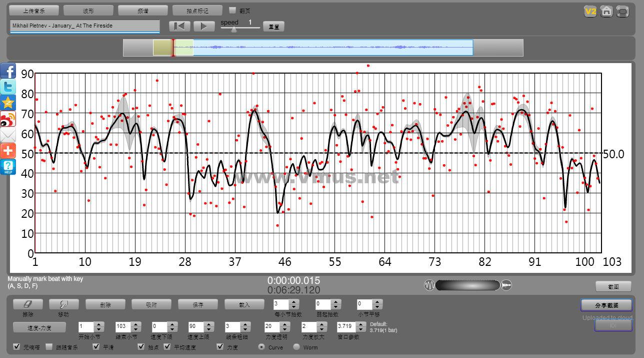The image size is (644, 358).
Task: Click the home icon button
Action: (x=606, y=12)
